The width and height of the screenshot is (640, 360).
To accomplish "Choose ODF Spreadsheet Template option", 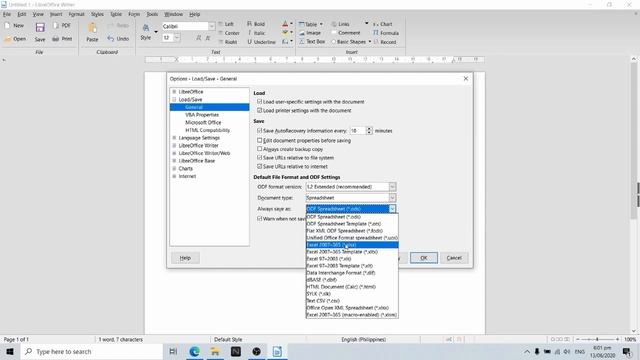I will [352, 224].
